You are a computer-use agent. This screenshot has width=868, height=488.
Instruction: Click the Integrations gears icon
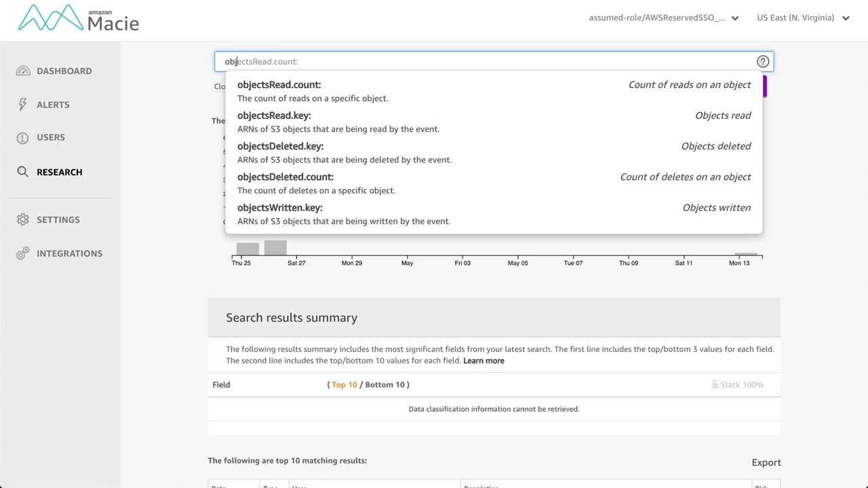click(23, 253)
